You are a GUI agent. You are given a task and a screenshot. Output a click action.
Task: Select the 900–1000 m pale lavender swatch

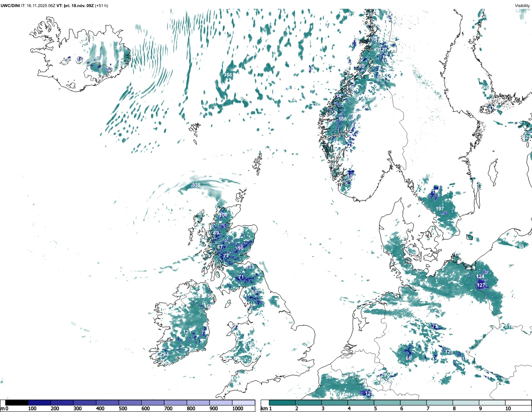tap(221, 403)
